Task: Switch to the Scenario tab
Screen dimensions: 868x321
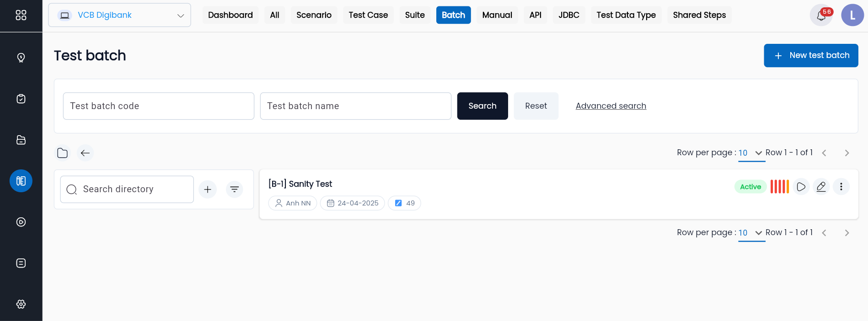Action: click(314, 15)
